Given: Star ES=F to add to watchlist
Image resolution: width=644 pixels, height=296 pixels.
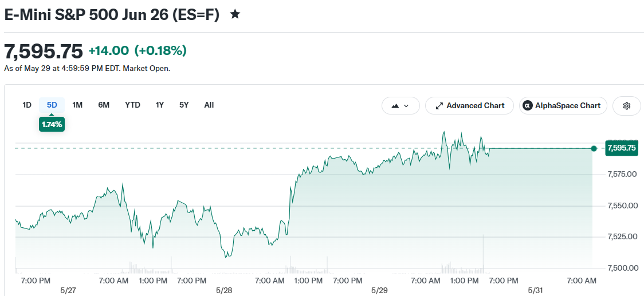Looking at the screenshot, I should tap(234, 15).
